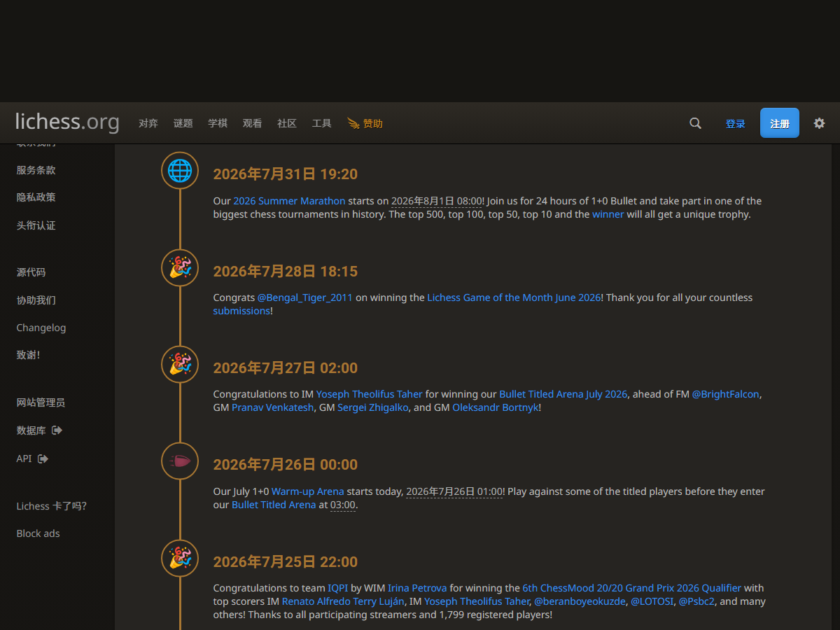
Task: Open Sergei Zhigalko profile link
Action: [x=373, y=407]
